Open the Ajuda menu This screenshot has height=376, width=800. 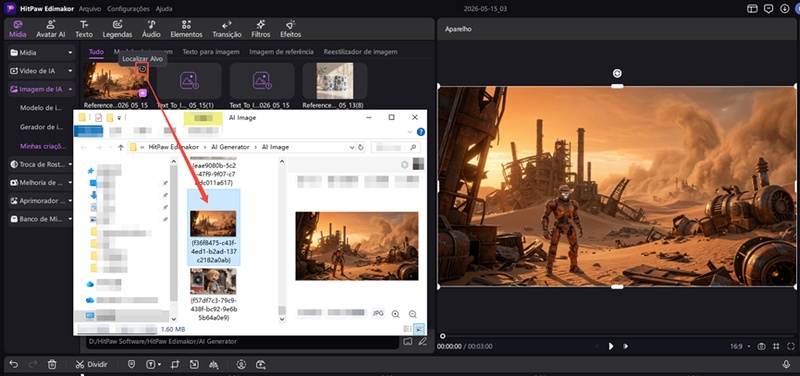[164, 9]
